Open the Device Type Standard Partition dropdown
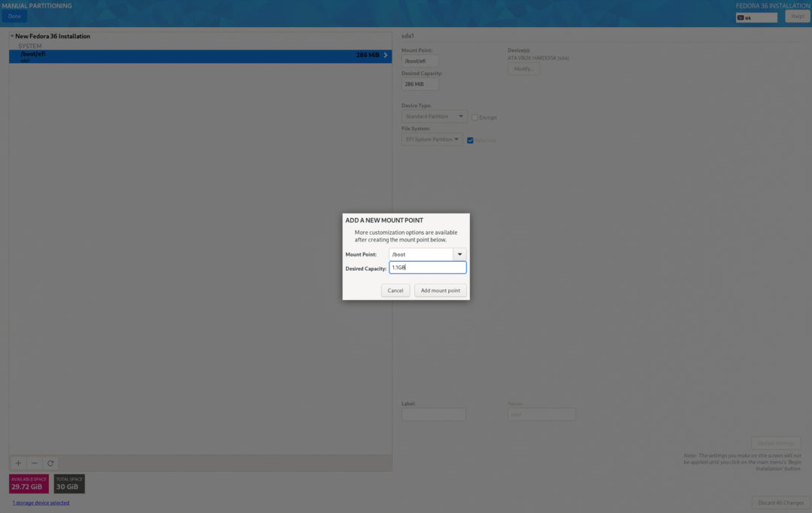Screen dimensions: 812x513 pos(434,117)
